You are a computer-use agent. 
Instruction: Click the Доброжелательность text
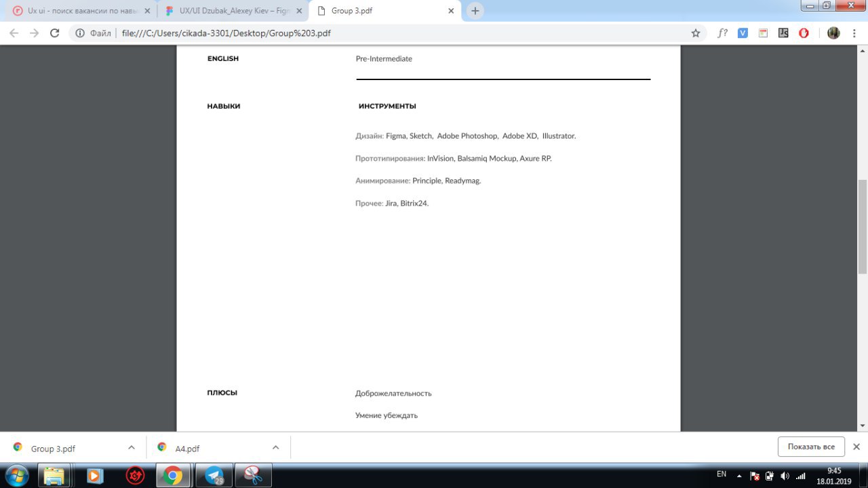[393, 394]
